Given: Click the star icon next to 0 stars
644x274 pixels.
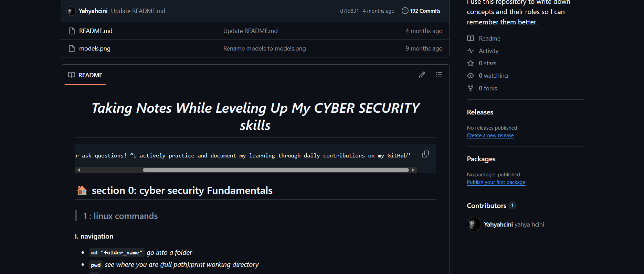Looking at the screenshot, I should tap(471, 63).
